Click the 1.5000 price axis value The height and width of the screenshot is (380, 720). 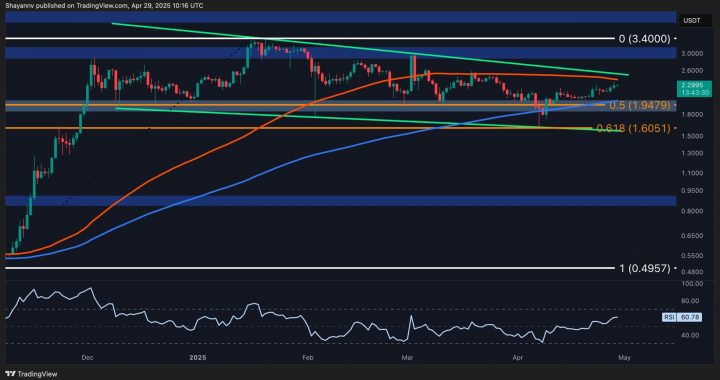click(692, 136)
